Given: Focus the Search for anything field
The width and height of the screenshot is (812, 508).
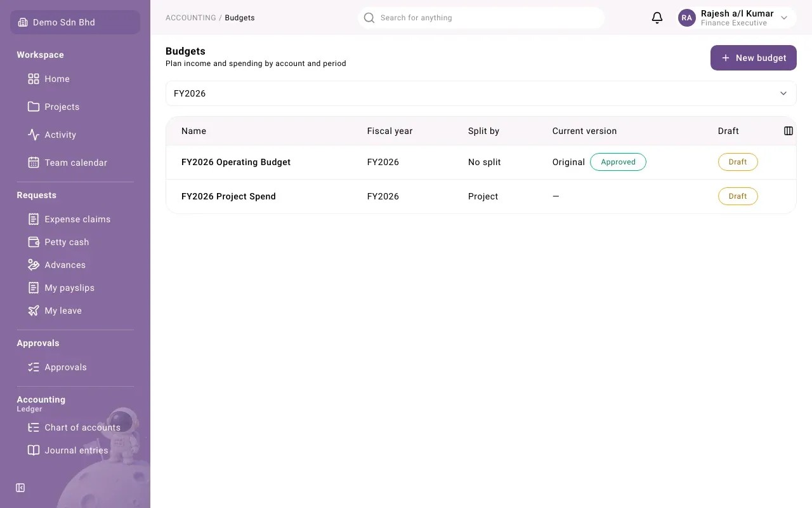Looking at the screenshot, I should [x=481, y=18].
